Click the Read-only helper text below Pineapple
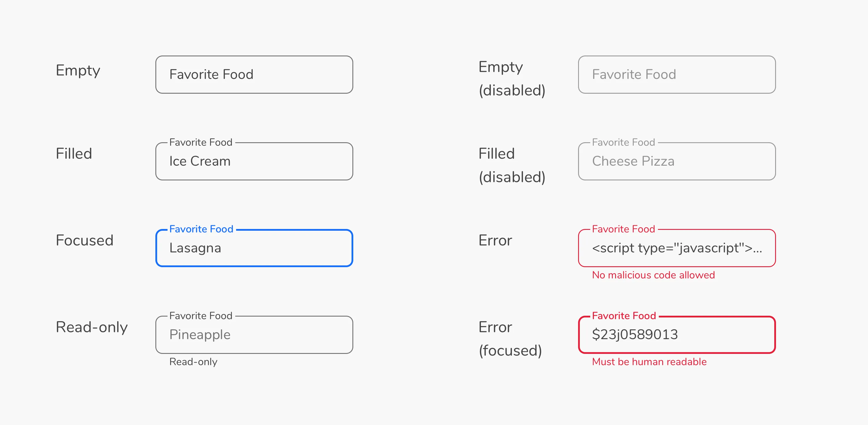The image size is (868, 425). point(193,362)
